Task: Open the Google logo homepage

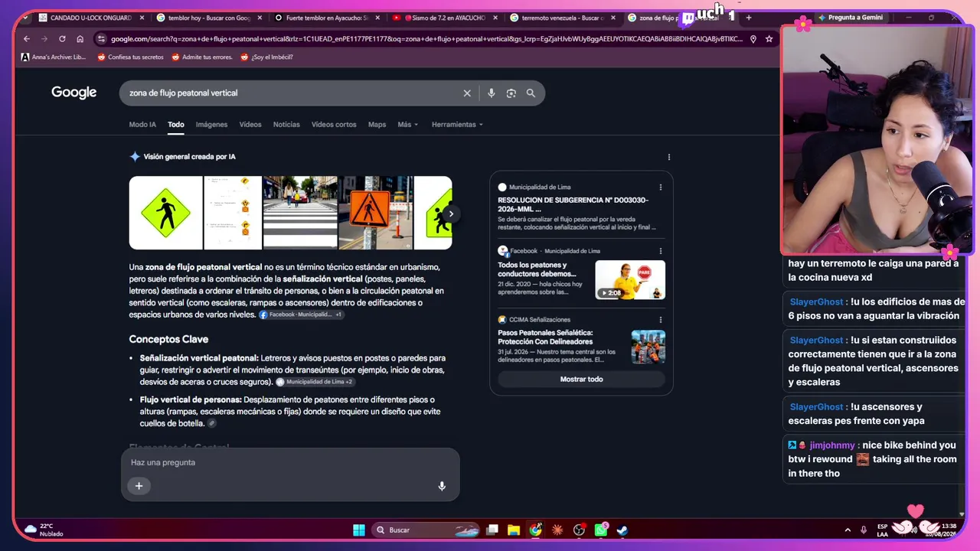Action: [x=74, y=93]
